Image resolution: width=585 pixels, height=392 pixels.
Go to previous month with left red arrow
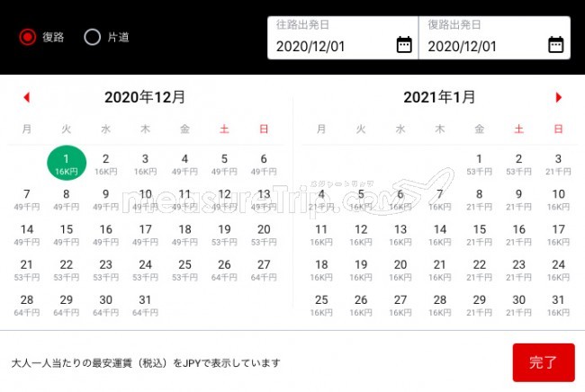point(26,97)
